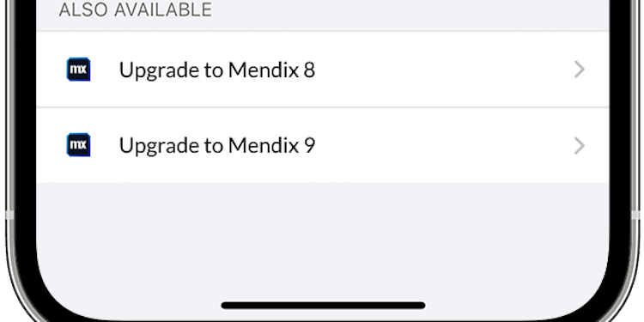Click the word Mendix in the second row
Screen dimensions: 644x322
coord(264,145)
